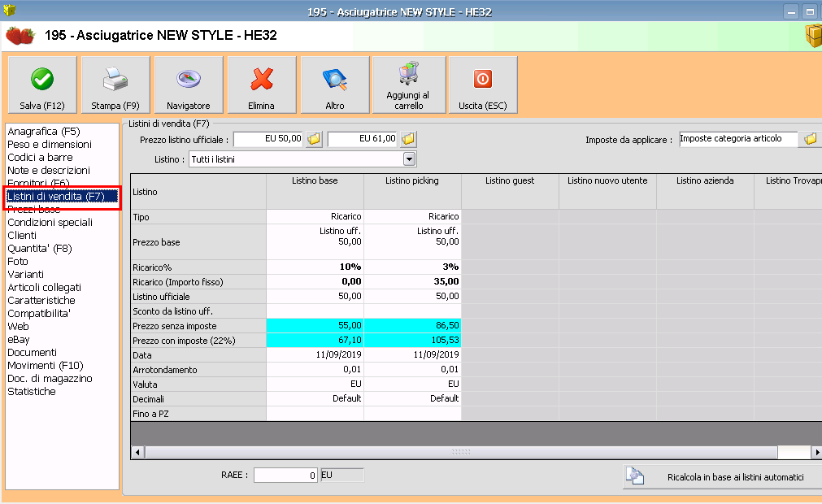Open the Condizioni speciali section
Screen dimensions: 822x504
50,222
